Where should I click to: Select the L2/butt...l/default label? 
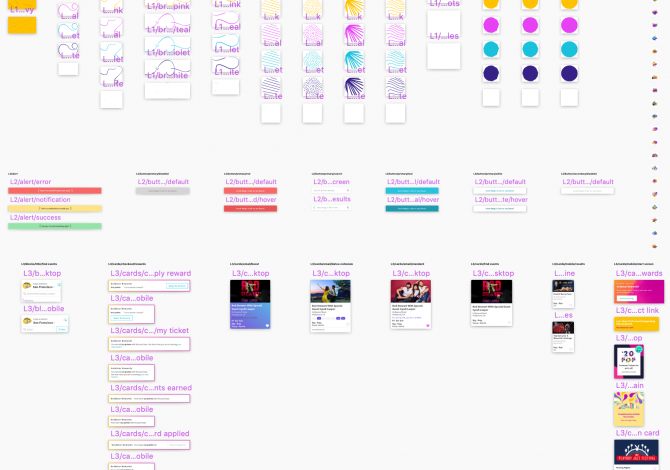point(413,182)
